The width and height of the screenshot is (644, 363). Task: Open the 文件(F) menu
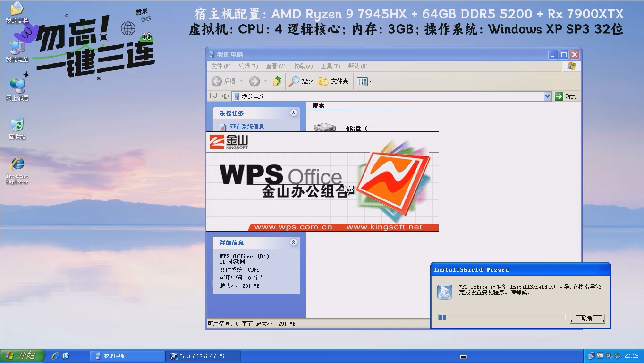(x=220, y=66)
